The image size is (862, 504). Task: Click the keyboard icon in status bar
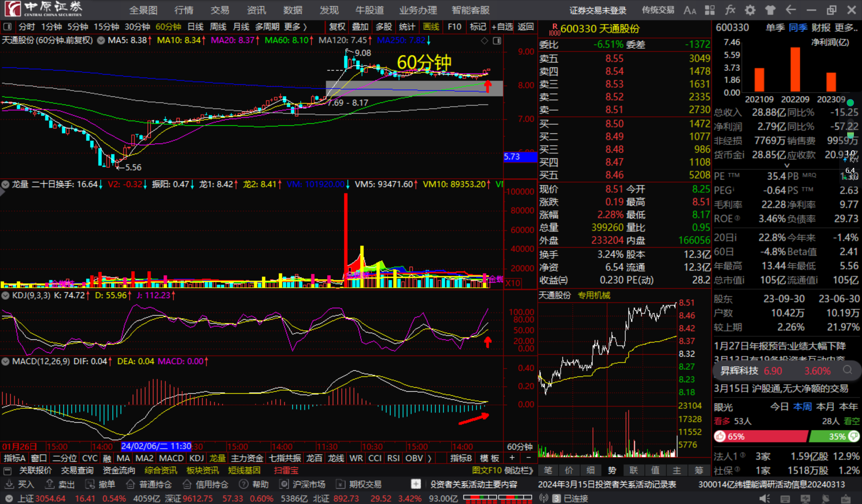785,499
